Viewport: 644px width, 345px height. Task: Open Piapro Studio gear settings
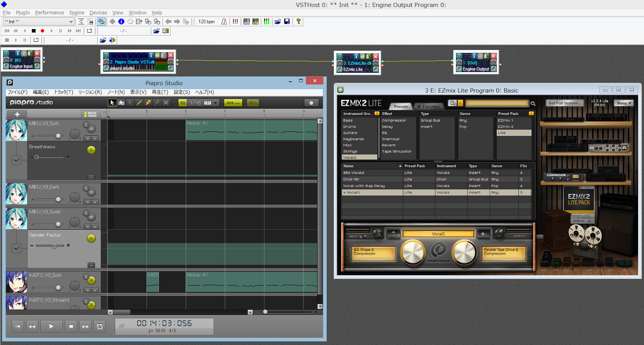[311, 103]
